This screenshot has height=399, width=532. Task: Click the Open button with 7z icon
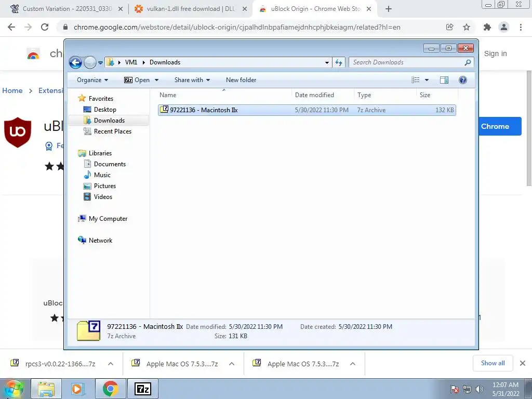137,80
